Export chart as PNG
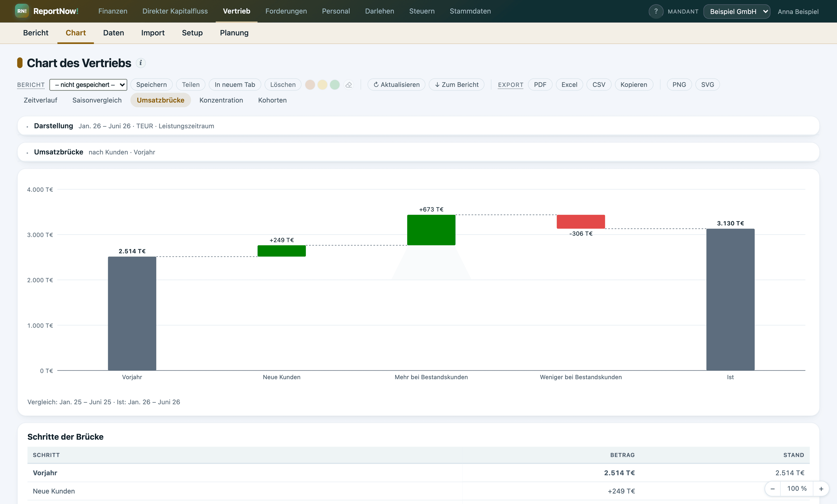 point(679,85)
